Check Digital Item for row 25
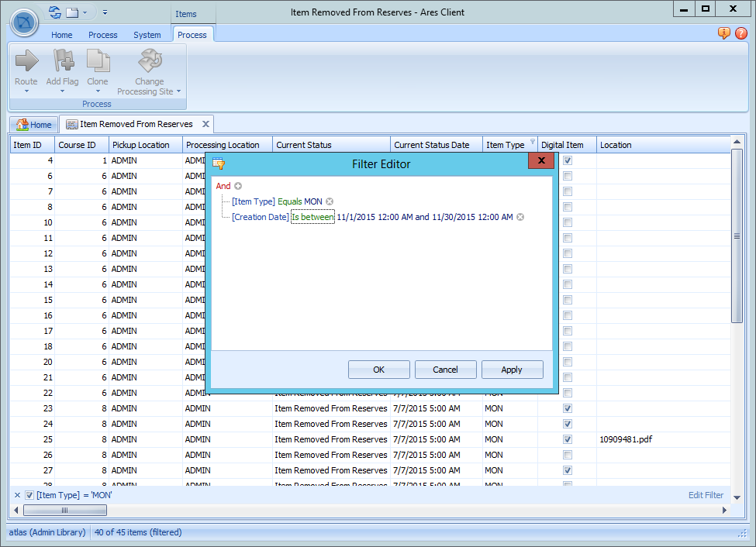 pos(567,439)
